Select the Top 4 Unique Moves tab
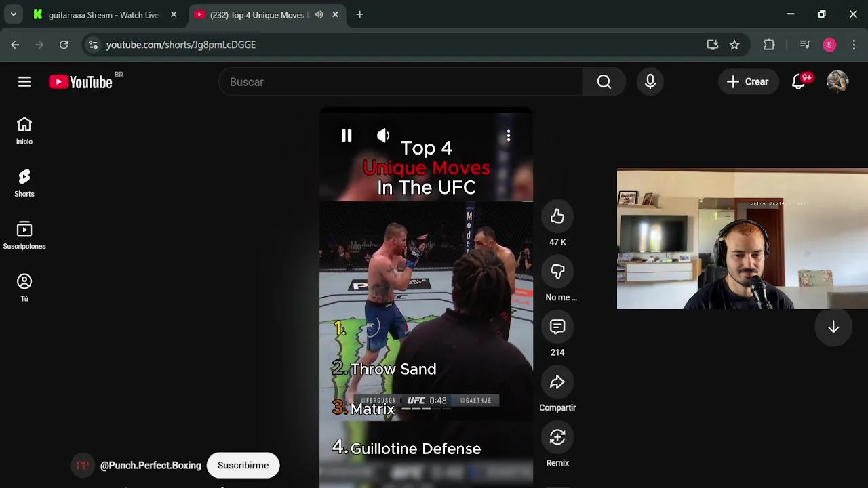Viewport: 868px width, 488px height. point(258,15)
